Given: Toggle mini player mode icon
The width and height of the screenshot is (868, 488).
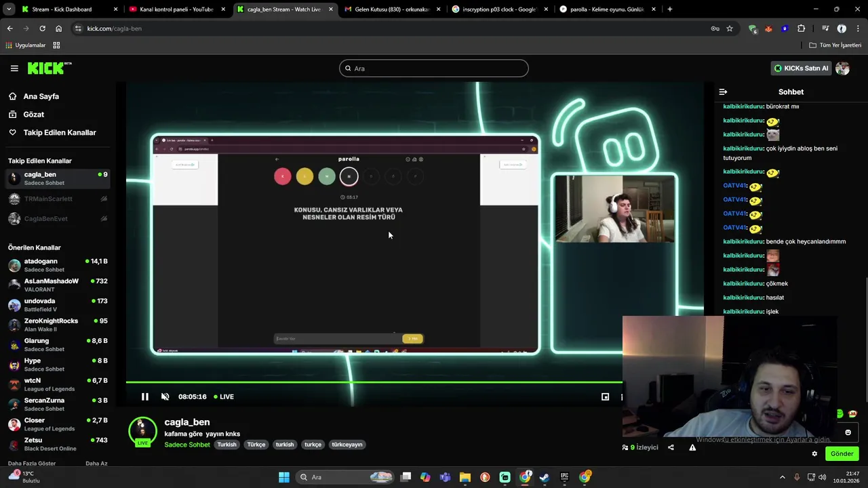Looking at the screenshot, I should click(x=605, y=396).
